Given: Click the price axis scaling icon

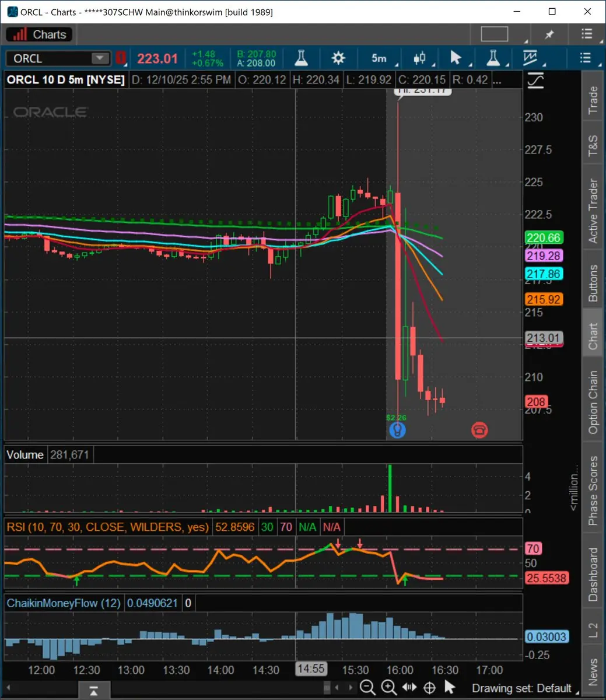Looking at the screenshot, I should pyautogui.click(x=535, y=80).
